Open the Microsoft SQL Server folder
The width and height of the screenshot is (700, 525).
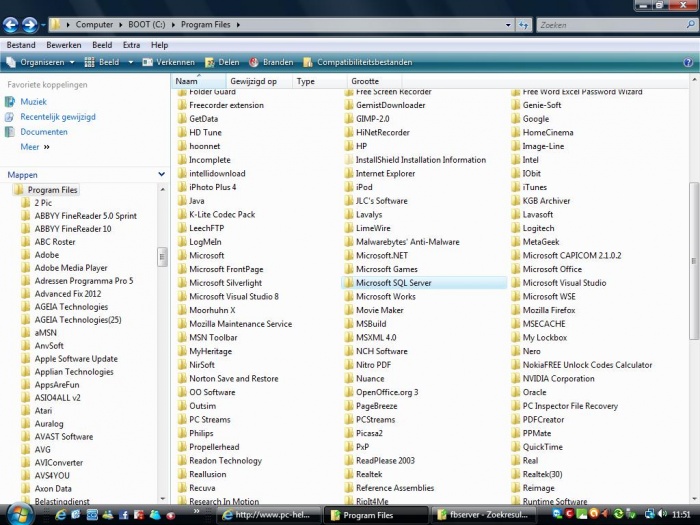[393, 283]
